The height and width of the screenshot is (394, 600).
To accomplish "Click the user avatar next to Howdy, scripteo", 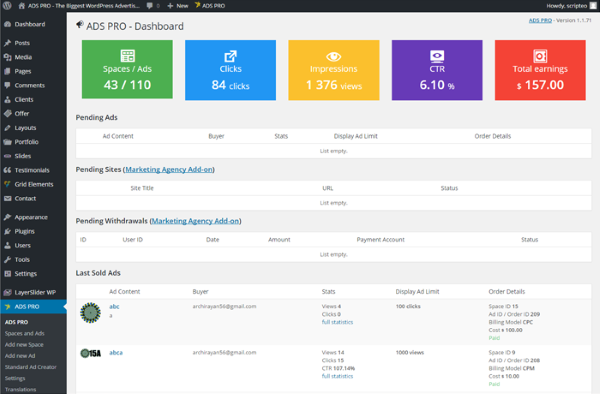I will click(593, 6).
